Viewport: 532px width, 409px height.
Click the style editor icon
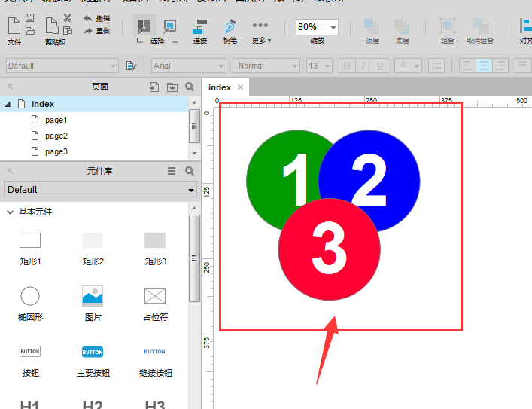[x=131, y=66]
